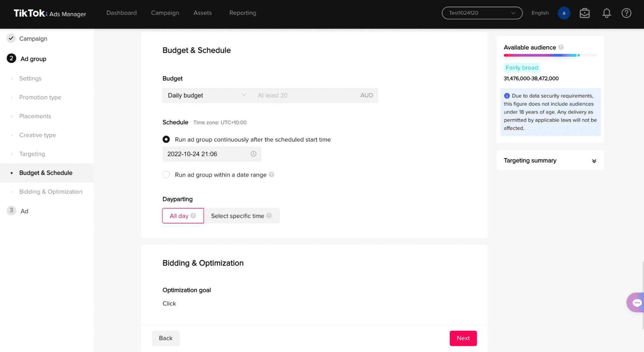Open the Test1024120 account dropdown
This screenshot has width=644, height=352.
tap(482, 13)
